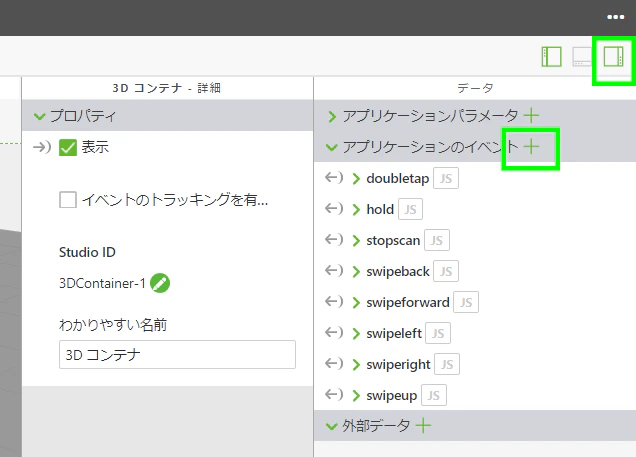
Task: Select the swipeup event label
Action: tap(391, 395)
